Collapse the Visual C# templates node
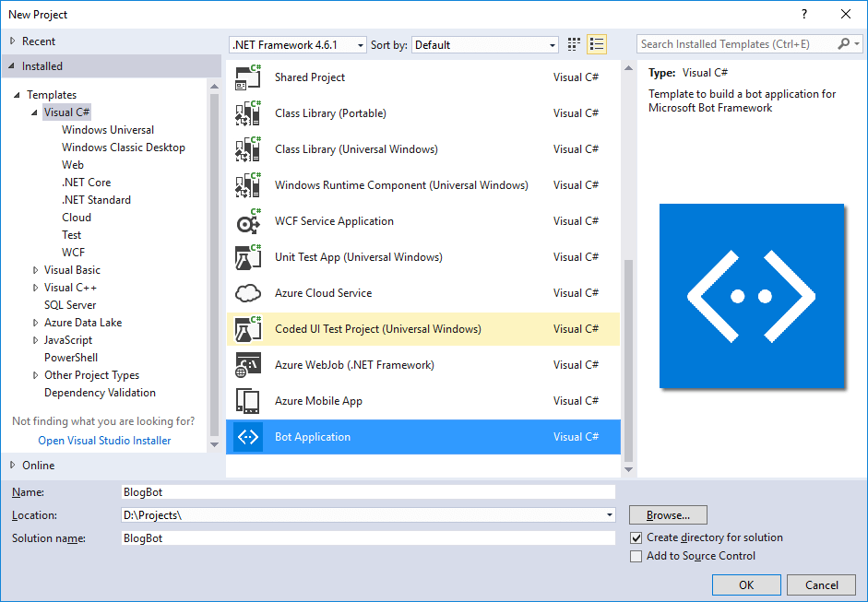868x602 pixels. click(34, 112)
